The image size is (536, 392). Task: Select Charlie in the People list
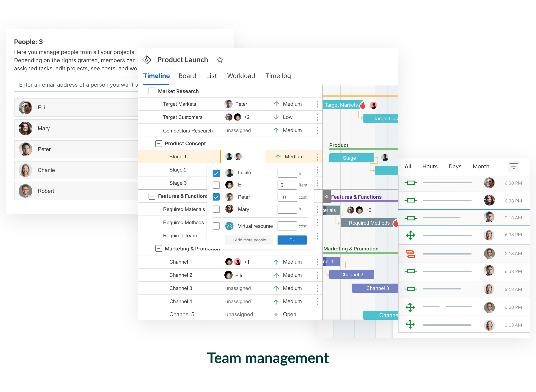click(x=76, y=170)
